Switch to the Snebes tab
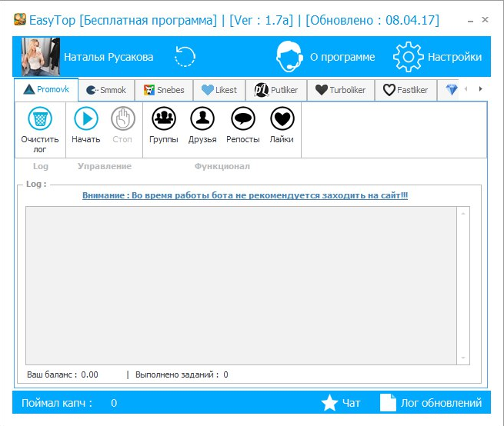The height and width of the screenshot is (426, 504). tap(164, 90)
